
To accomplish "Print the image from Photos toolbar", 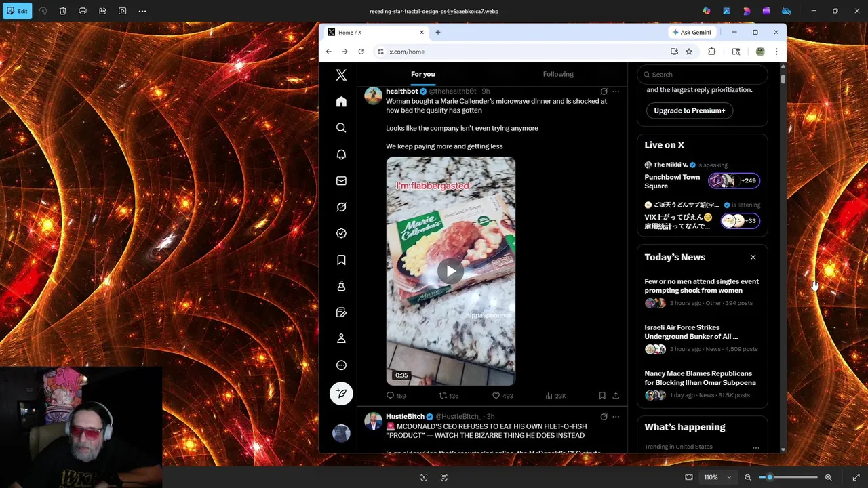I will pos(83,11).
